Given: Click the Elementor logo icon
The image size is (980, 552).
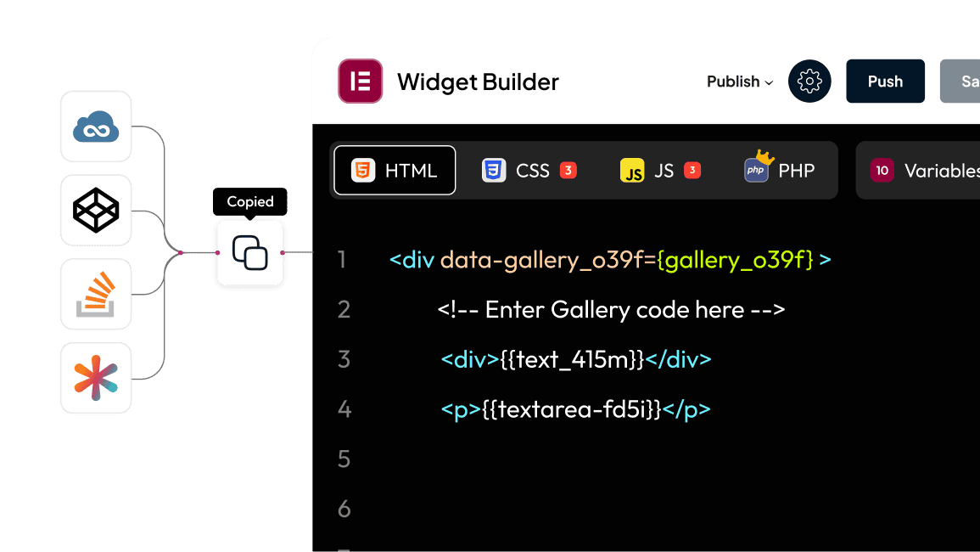Looking at the screenshot, I should (x=360, y=82).
